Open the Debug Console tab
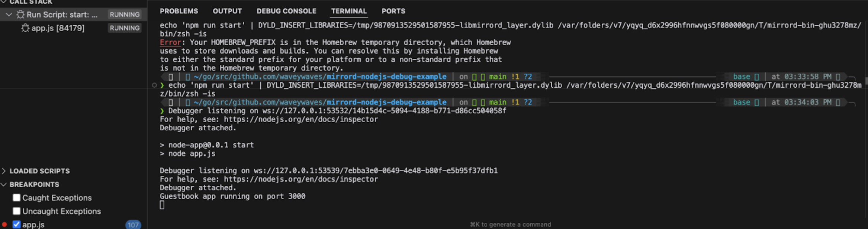 tap(286, 11)
